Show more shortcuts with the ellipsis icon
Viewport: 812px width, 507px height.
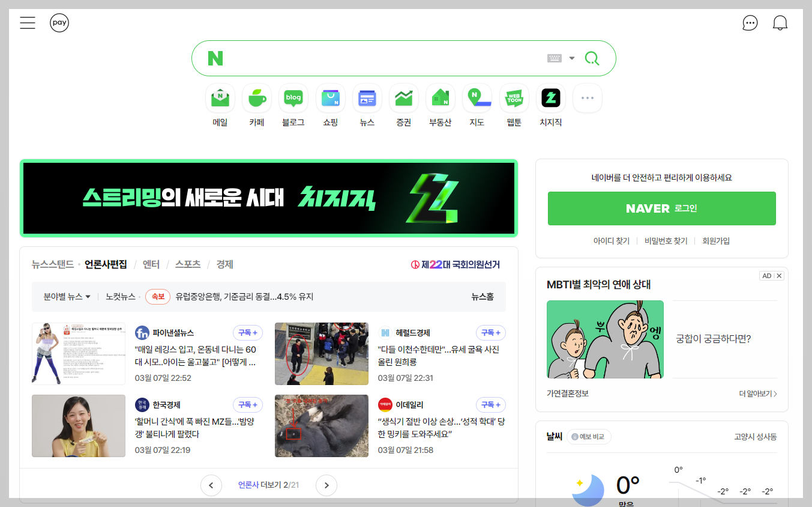[588, 98]
